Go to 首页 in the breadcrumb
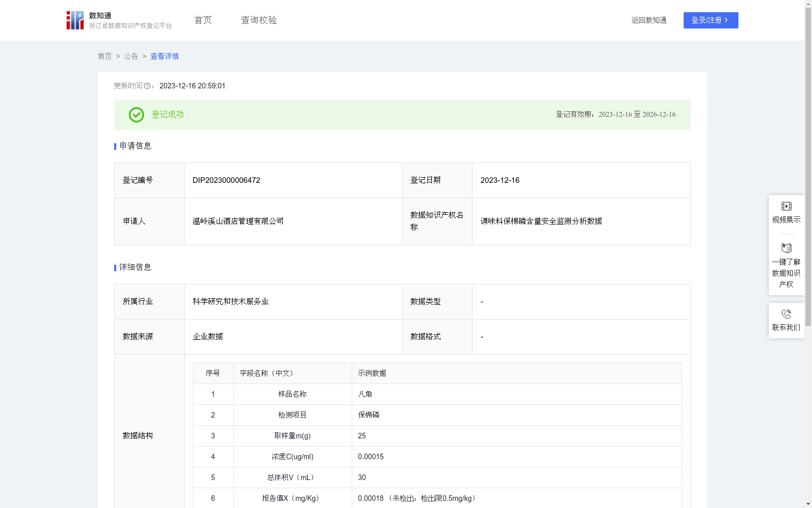 [x=105, y=56]
